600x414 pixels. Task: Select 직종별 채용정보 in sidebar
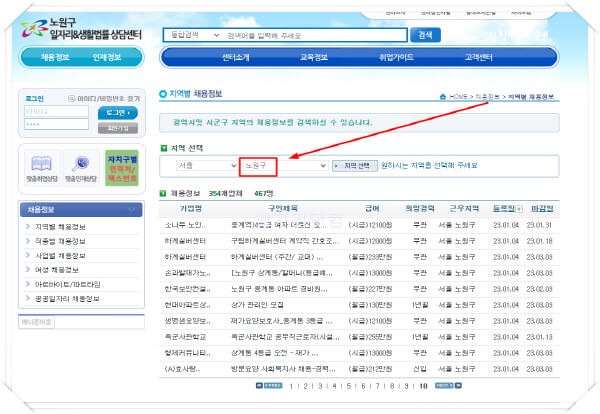60,241
